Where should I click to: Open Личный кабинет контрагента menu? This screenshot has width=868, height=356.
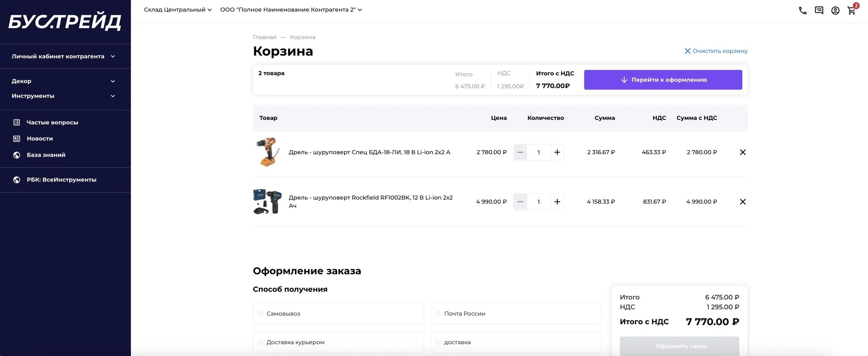point(58,56)
